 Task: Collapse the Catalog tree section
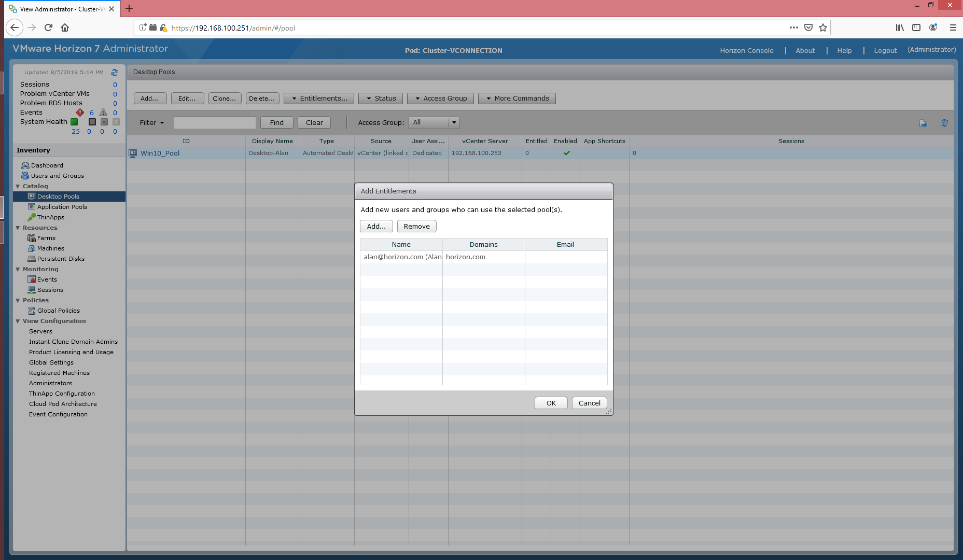tap(18, 186)
